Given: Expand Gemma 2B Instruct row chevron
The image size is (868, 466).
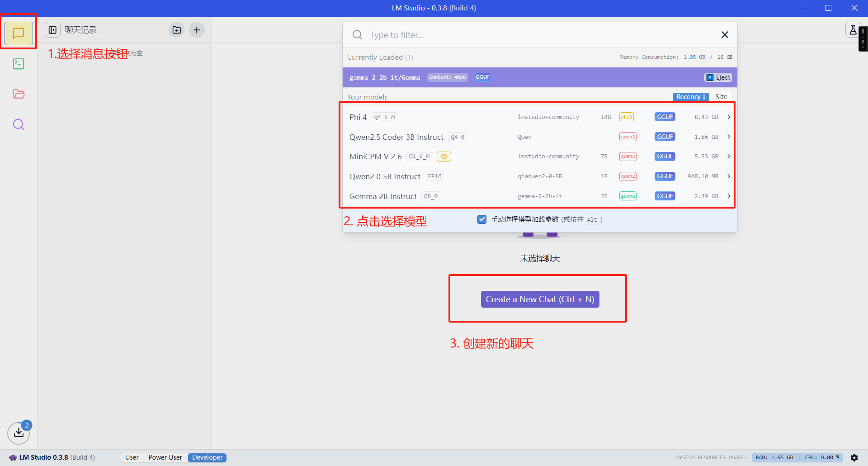Looking at the screenshot, I should (x=729, y=196).
